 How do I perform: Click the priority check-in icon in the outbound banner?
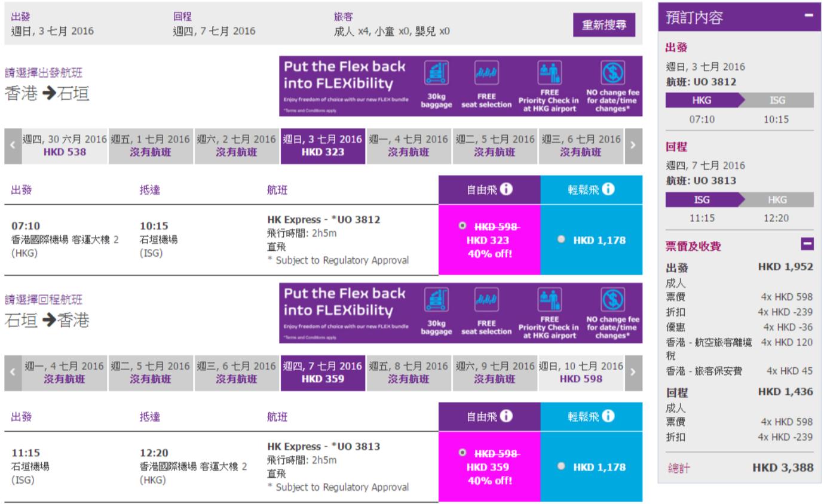click(x=549, y=74)
